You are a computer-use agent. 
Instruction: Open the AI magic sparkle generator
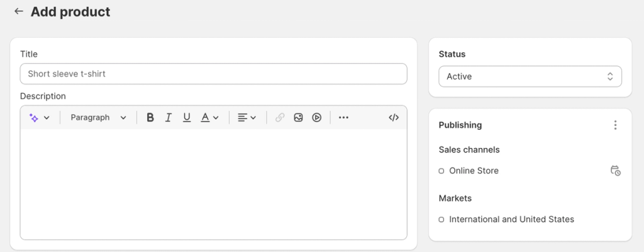pos(34,118)
